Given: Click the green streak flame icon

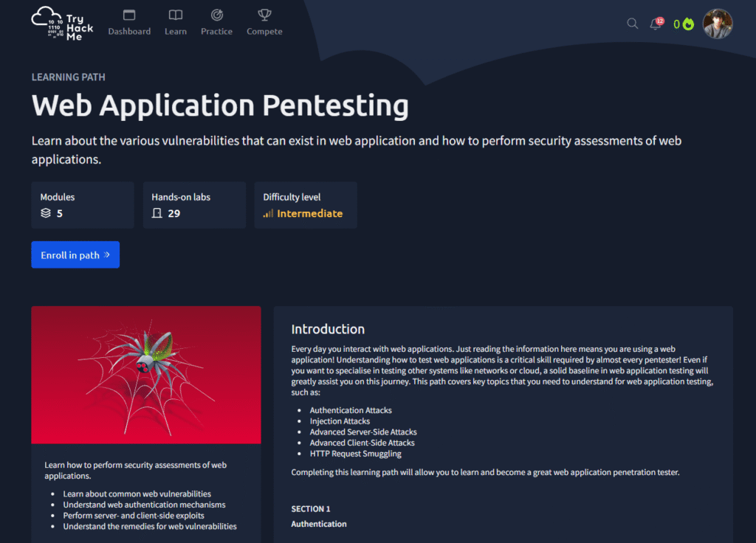Looking at the screenshot, I should (x=688, y=24).
